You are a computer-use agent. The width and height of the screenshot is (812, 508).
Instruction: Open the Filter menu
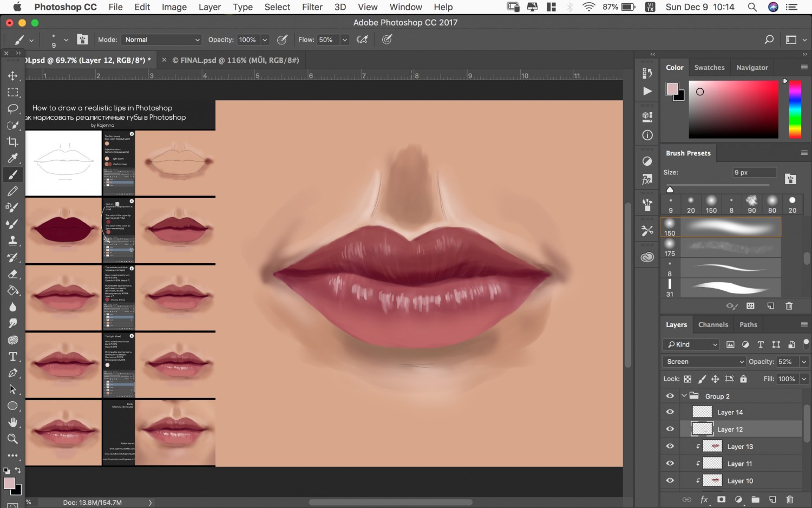click(x=312, y=7)
